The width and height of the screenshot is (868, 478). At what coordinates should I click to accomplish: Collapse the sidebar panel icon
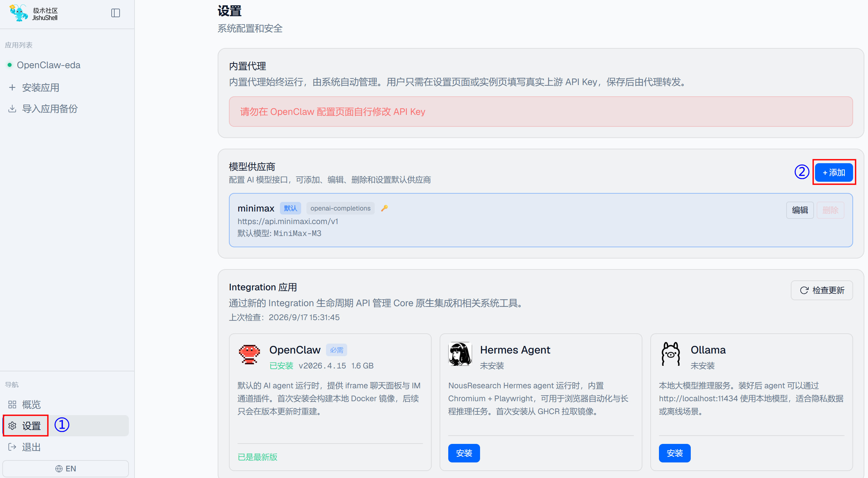click(x=116, y=13)
